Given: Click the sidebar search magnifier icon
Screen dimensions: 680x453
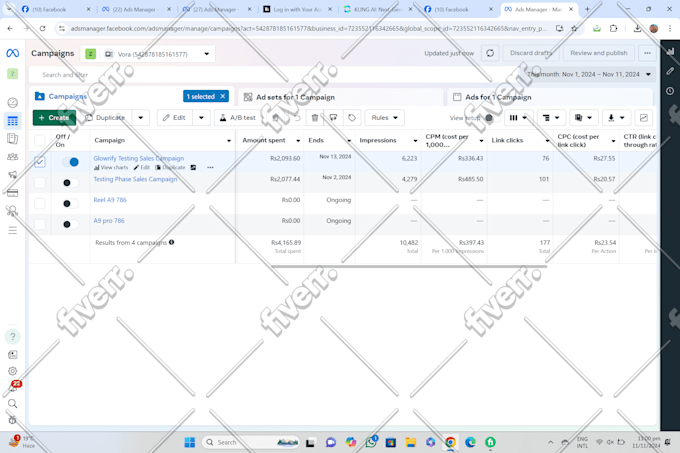Looking at the screenshot, I should click(x=13, y=404).
